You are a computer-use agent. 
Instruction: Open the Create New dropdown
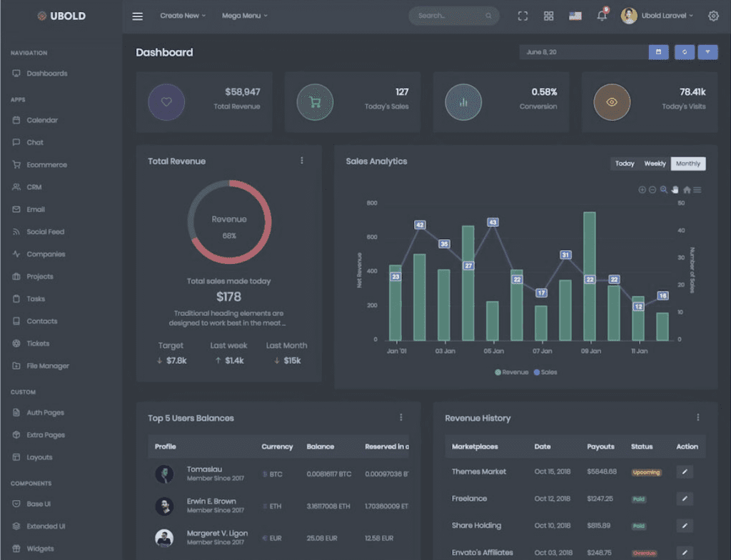point(182,16)
